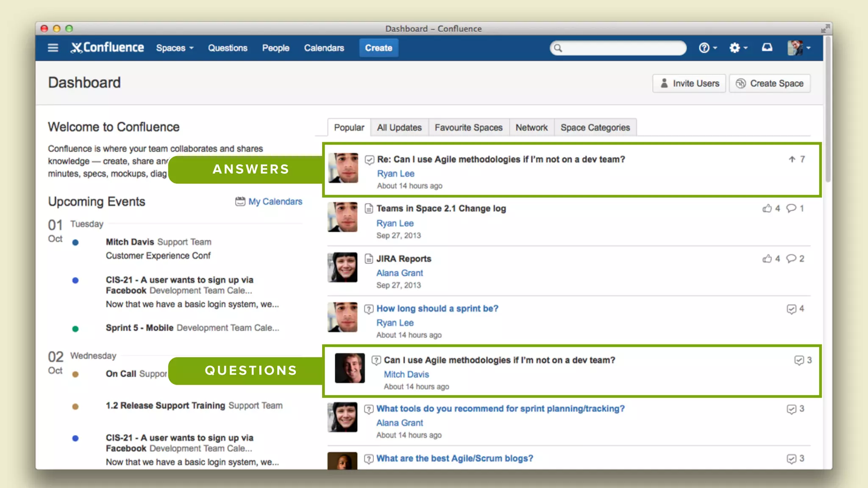
Task: Open Ryan Lee's profile under the sprint question
Action: [395, 323]
